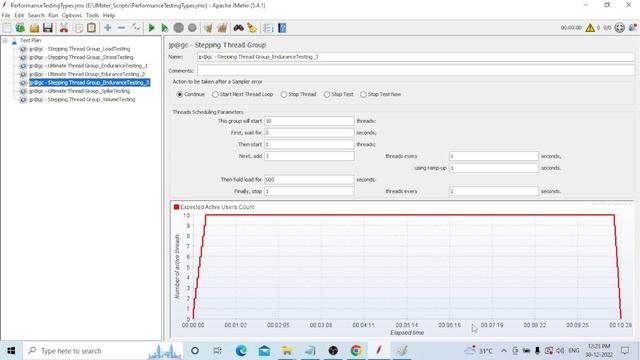Select the Stop Thread radio button
The image size is (640, 360).
pos(298,94)
